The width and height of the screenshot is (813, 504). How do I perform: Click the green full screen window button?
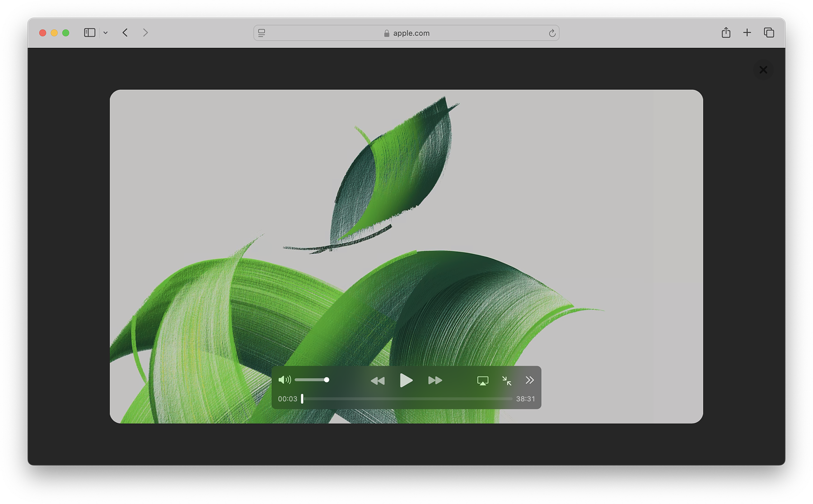66,33
